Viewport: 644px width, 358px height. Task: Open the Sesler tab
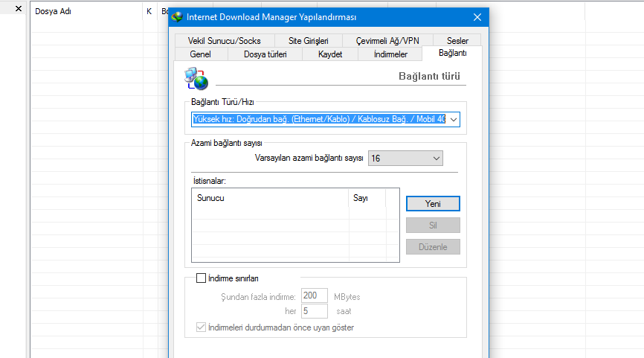pyautogui.click(x=457, y=41)
